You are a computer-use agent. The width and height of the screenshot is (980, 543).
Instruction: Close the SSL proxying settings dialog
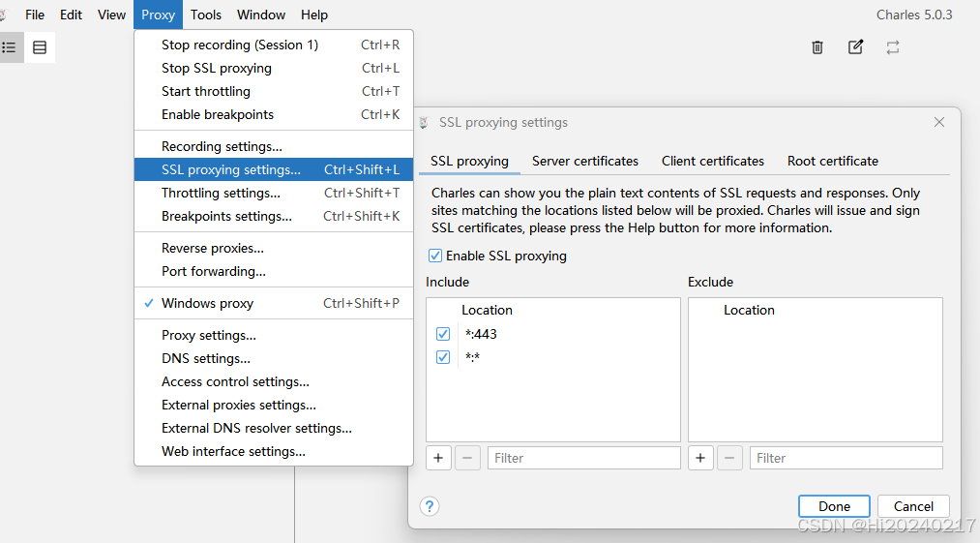tap(938, 122)
